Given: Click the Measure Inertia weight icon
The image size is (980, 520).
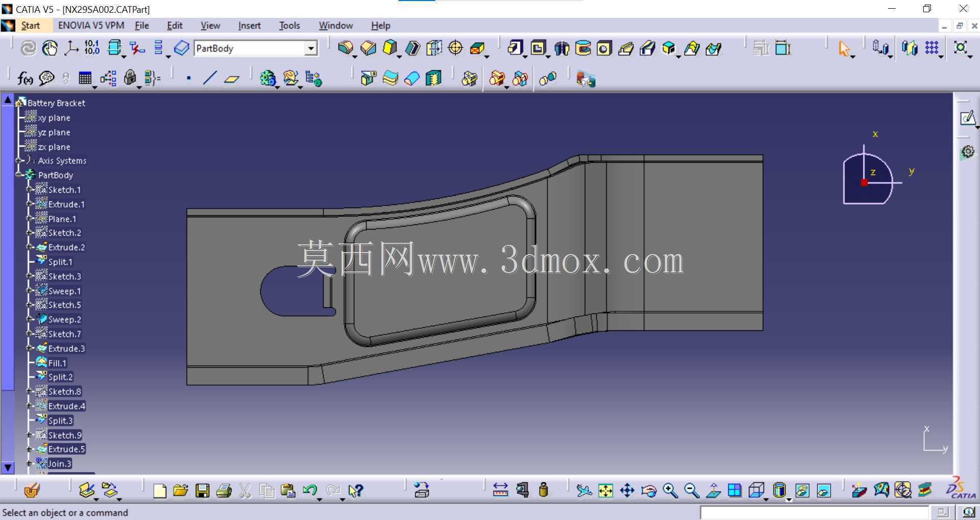Looking at the screenshot, I should (544, 490).
